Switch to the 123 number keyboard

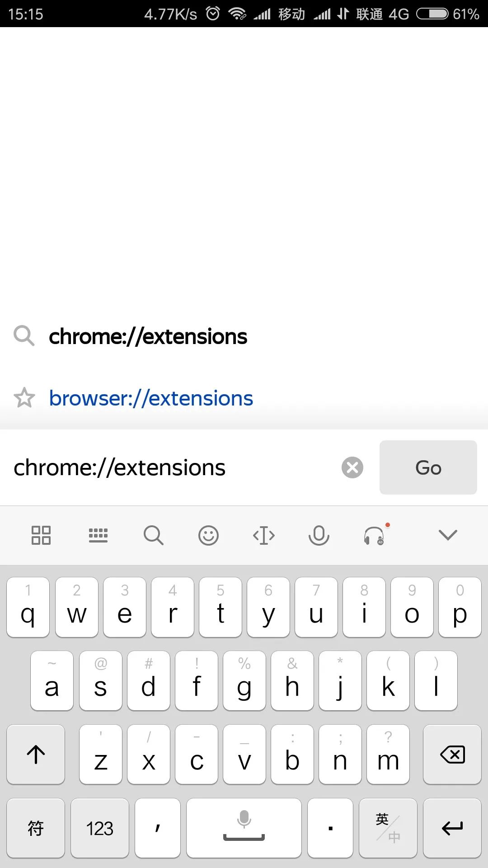click(99, 828)
